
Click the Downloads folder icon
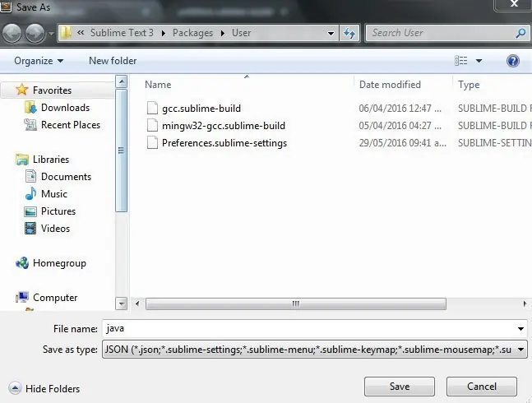coord(30,108)
